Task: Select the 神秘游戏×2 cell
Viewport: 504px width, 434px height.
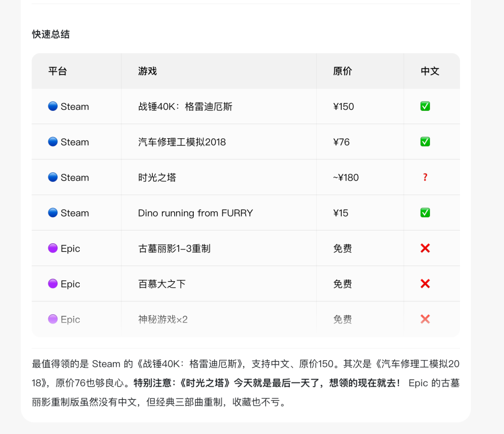Action: (x=163, y=319)
